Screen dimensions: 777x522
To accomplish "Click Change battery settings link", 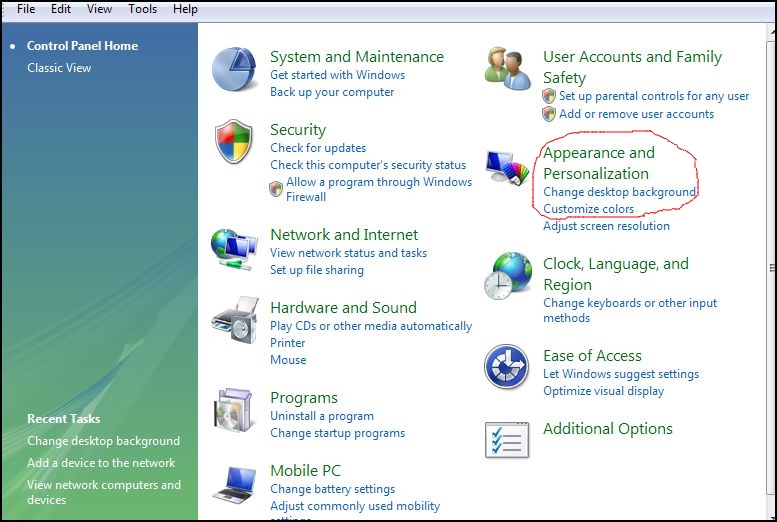I will [x=333, y=489].
